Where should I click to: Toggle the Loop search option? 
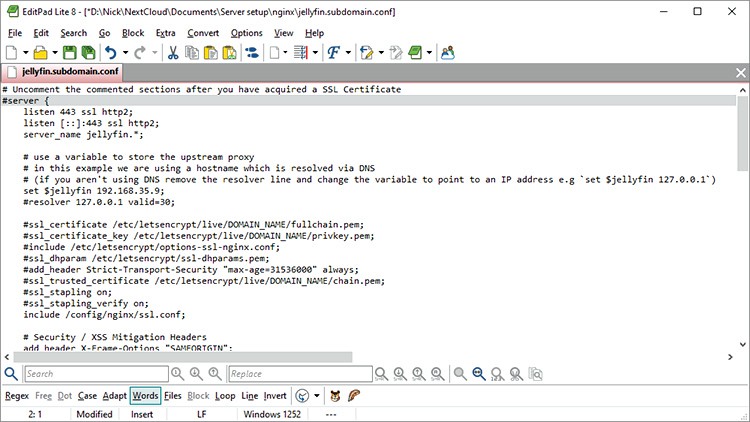click(x=225, y=396)
